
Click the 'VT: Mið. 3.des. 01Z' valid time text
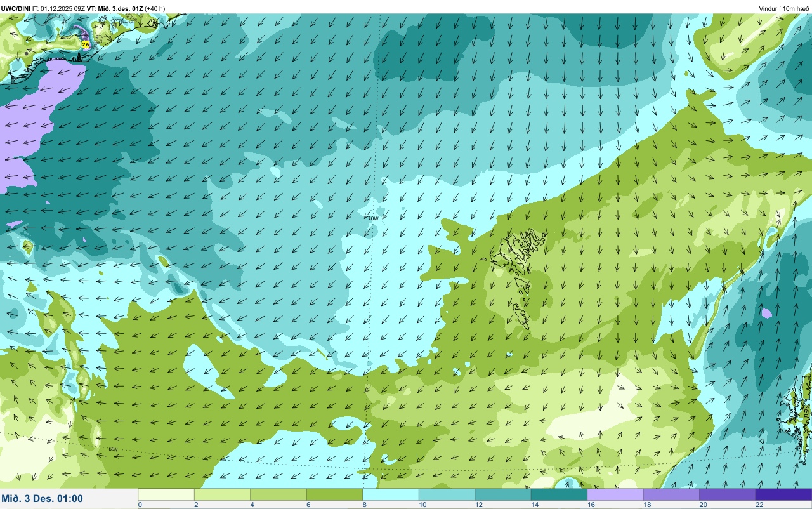point(115,8)
